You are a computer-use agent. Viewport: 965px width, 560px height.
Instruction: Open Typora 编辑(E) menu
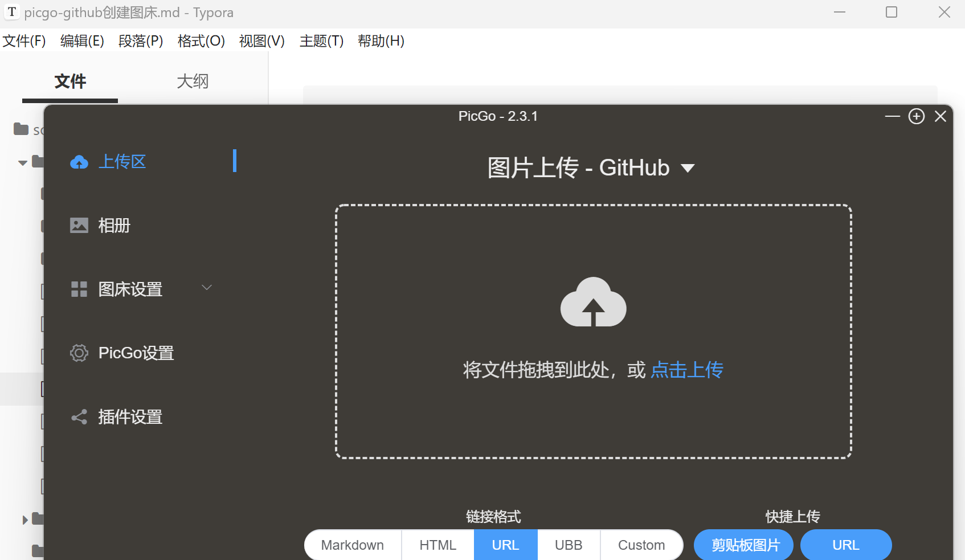click(x=82, y=41)
